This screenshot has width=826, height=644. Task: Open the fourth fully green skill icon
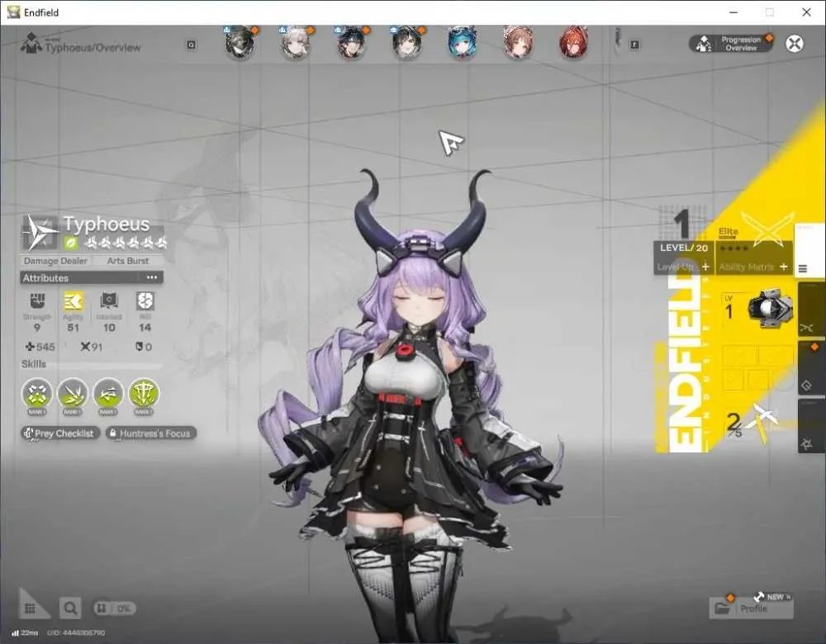[144, 394]
